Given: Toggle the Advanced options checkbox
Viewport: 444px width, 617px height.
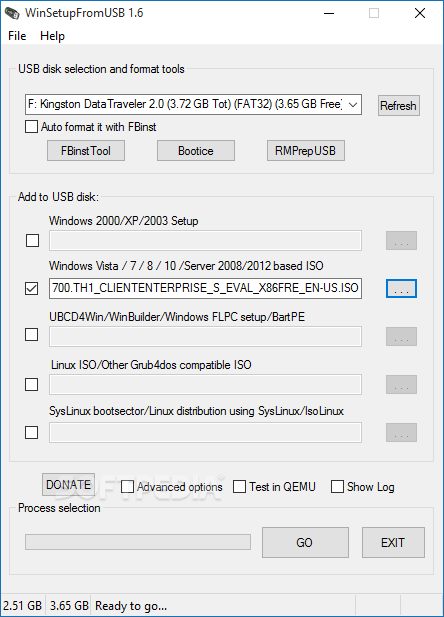Looking at the screenshot, I should pos(128,487).
